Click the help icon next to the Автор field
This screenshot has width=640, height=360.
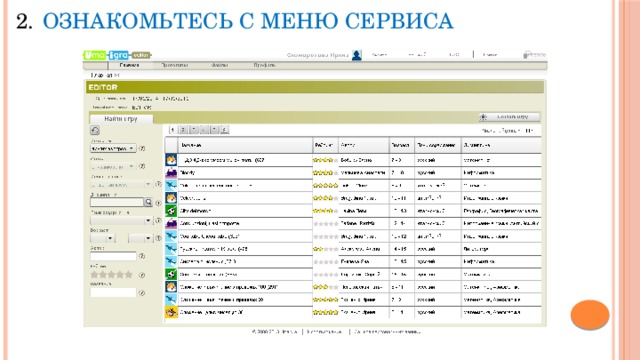142,256
